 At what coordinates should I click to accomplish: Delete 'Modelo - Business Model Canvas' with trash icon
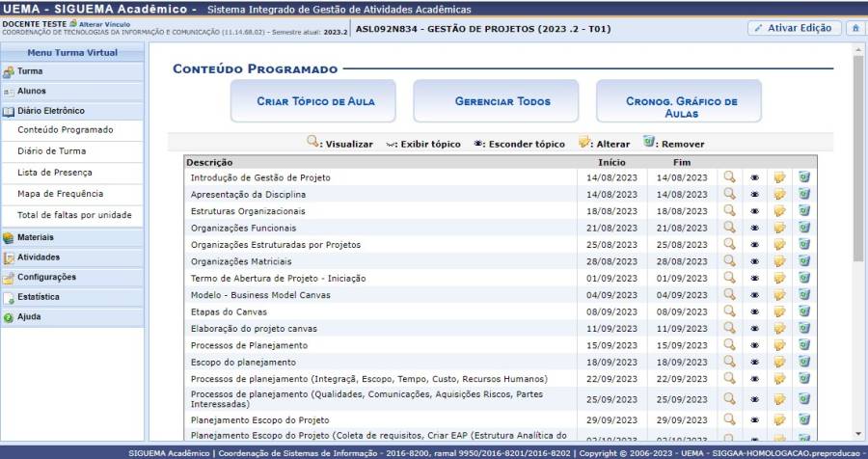coord(803,295)
